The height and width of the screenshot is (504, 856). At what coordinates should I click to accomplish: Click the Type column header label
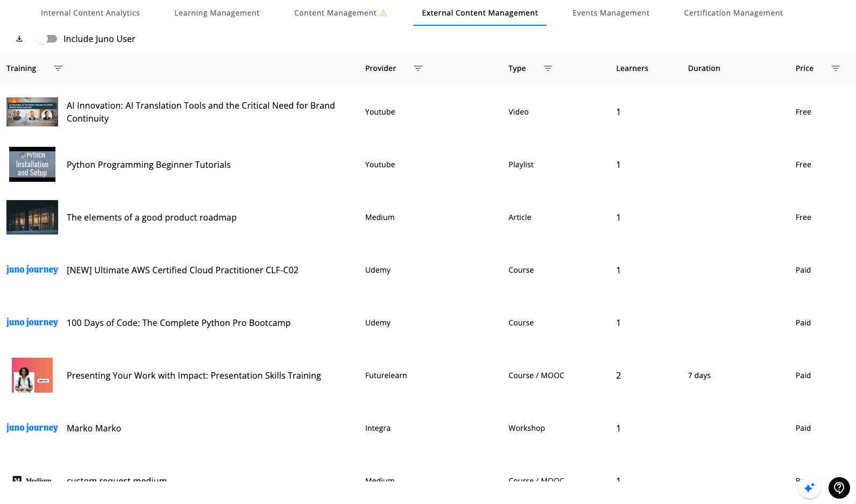click(517, 68)
